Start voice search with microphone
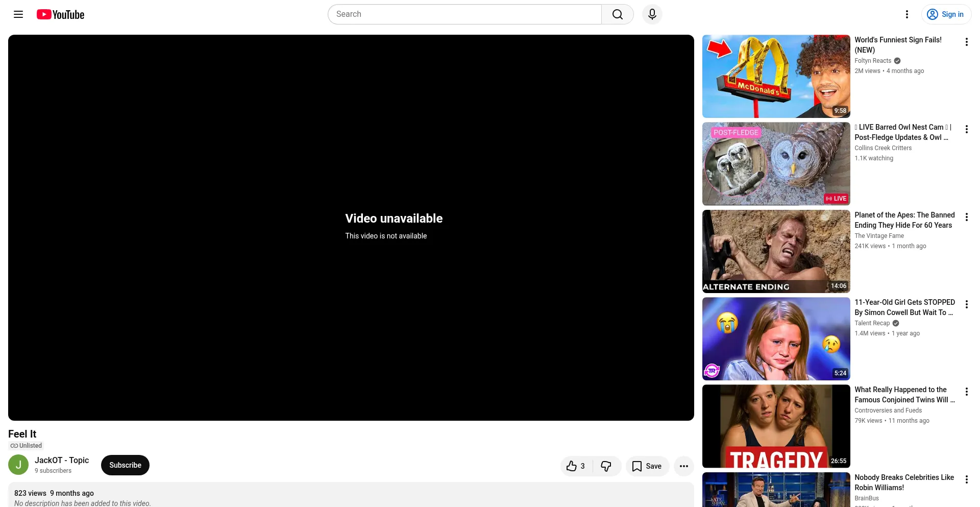 pos(652,14)
